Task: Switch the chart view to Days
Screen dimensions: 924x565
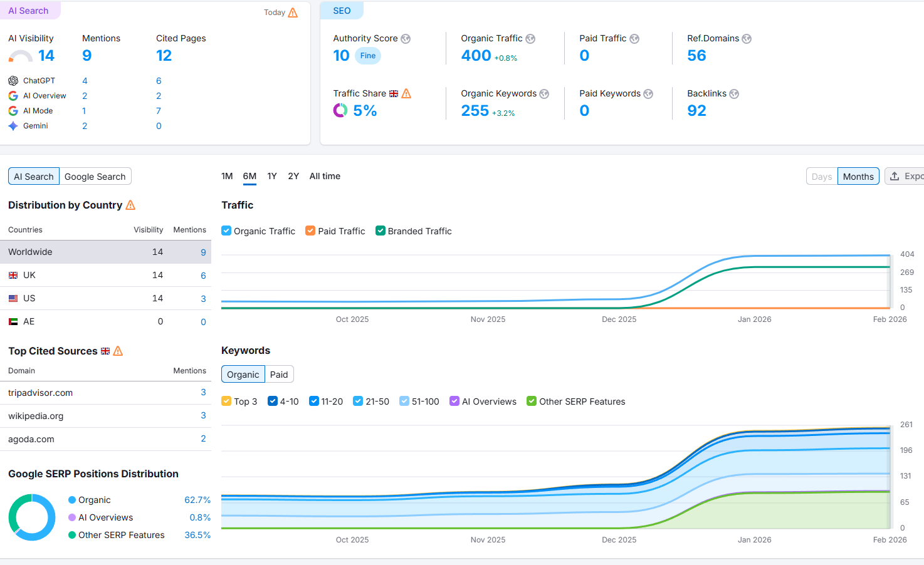Action: pyautogui.click(x=821, y=176)
